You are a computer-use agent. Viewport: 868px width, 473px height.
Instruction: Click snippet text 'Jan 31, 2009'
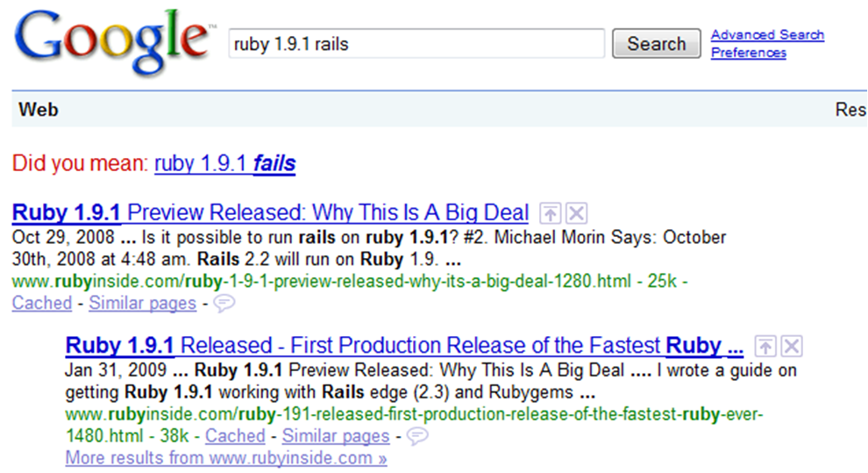click(x=116, y=370)
